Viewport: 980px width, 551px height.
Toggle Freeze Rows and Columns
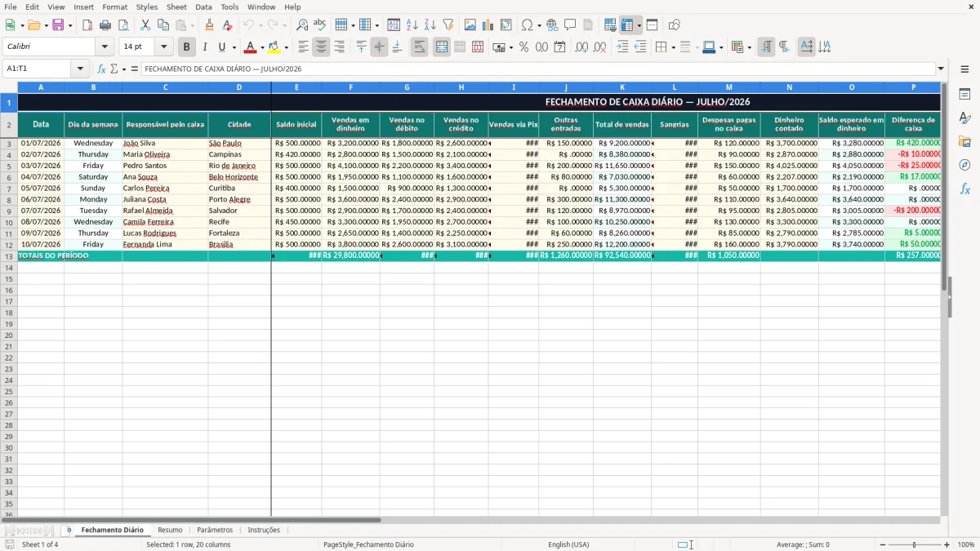click(x=627, y=25)
